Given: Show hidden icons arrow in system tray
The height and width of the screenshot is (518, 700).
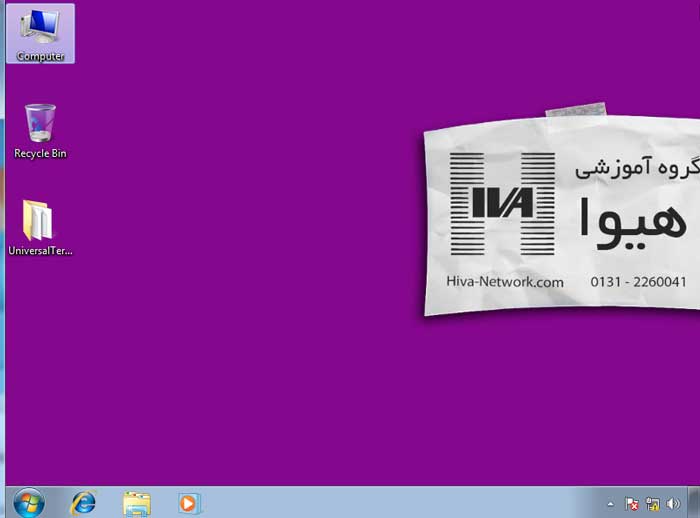Looking at the screenshot, I should click(x=610, y=504).
